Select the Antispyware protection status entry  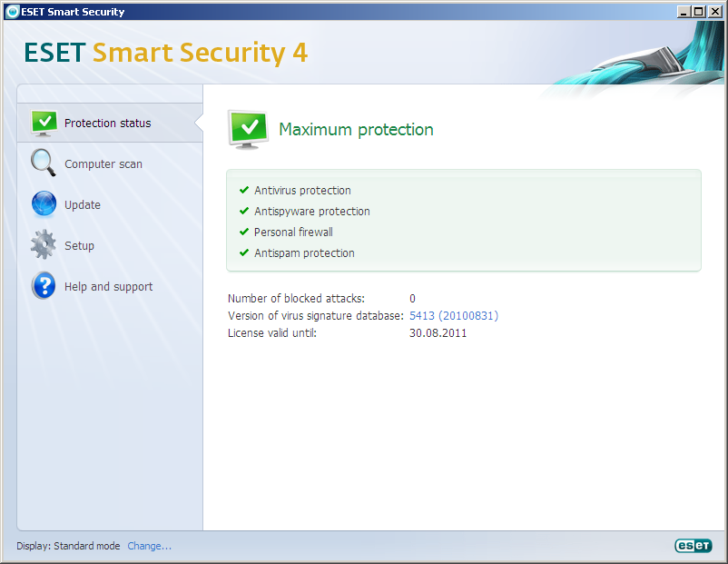311,212
